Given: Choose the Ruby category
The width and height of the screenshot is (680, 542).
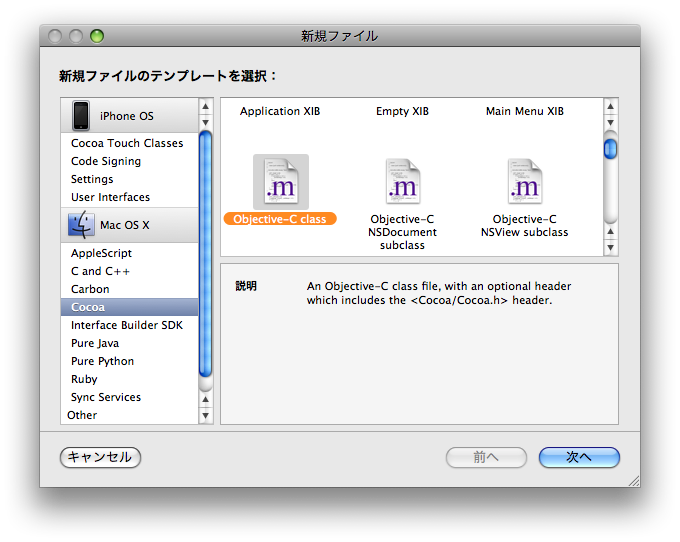Looking at the screenshot, I should tap(130, 379).
